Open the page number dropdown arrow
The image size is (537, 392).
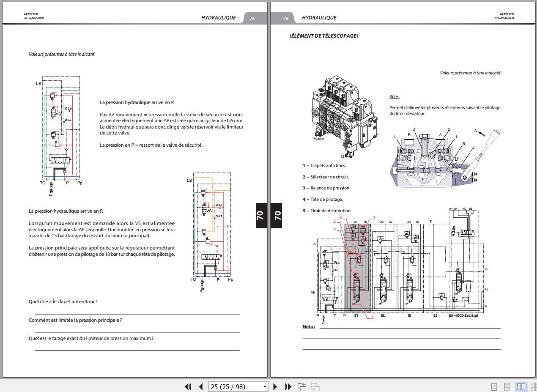tap(265, 387)
